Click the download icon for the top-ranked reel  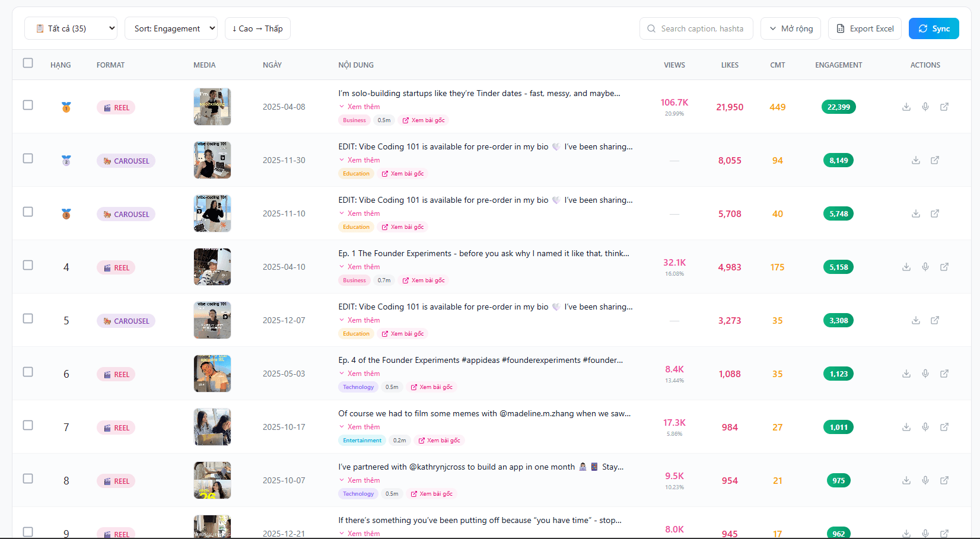pos(906,107)
